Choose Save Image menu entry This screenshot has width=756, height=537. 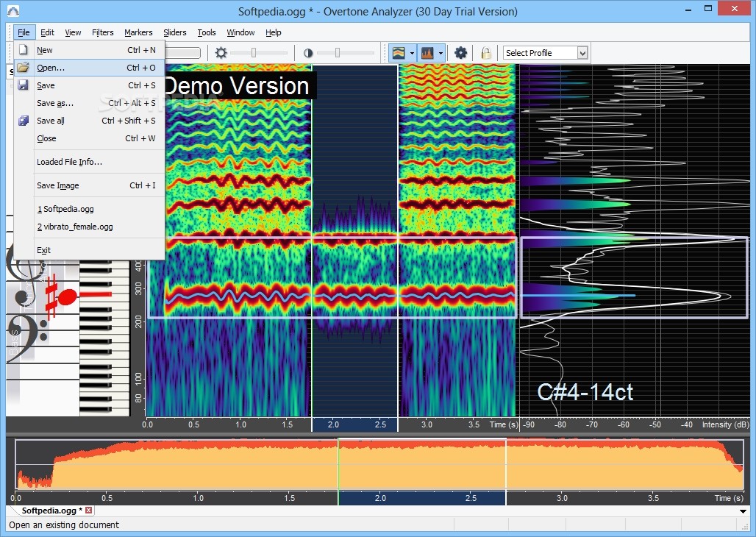point(90,186)
